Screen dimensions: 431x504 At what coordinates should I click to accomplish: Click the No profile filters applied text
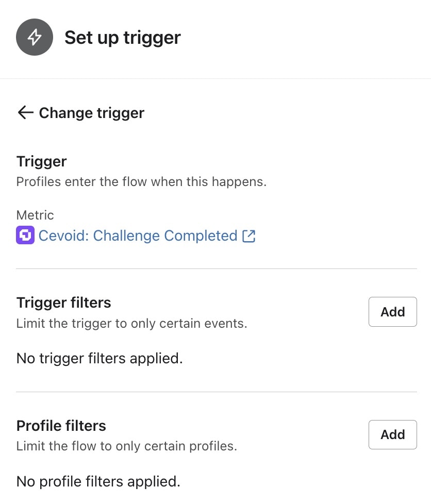(x=98, y=481)
